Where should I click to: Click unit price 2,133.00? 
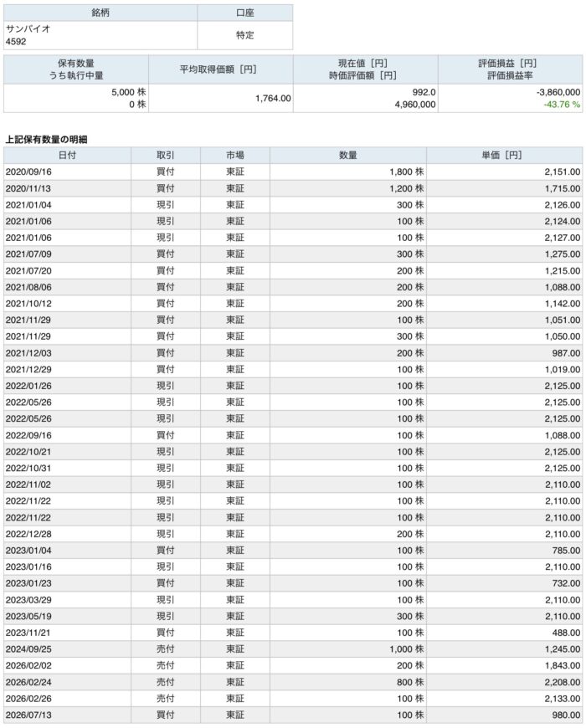click(563, 699)
